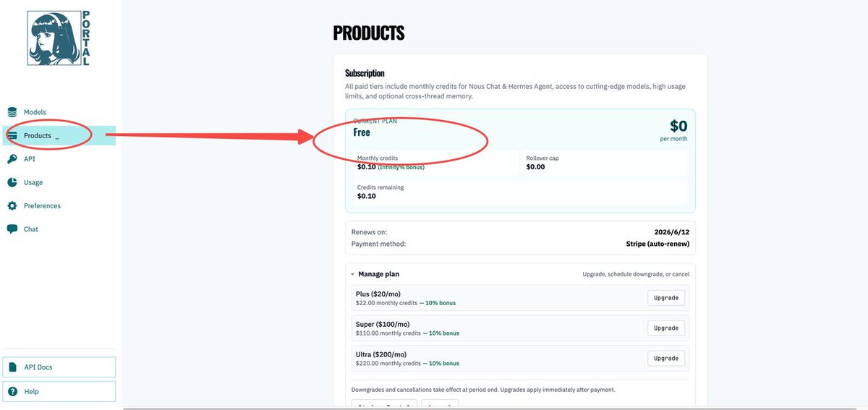Click the API key icon
The image size is (868, 410).
[12, 159]
